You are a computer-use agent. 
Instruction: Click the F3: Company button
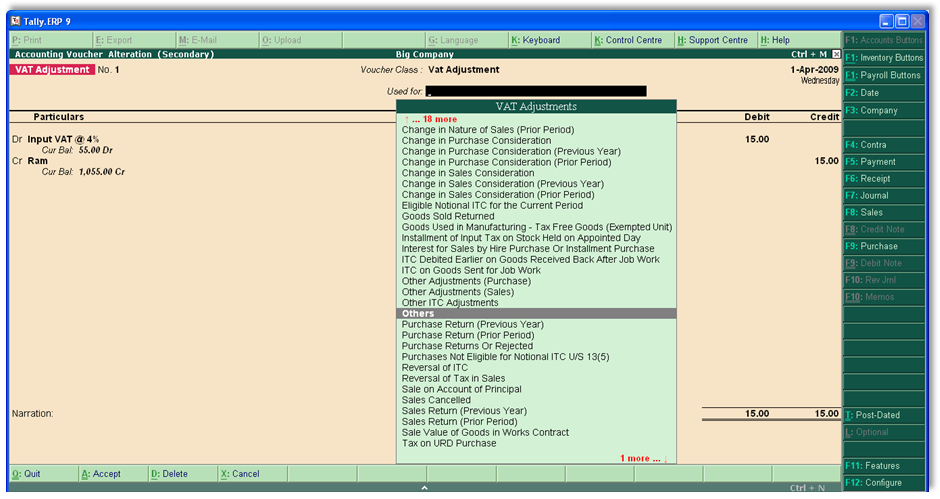(x=884, y=110)
